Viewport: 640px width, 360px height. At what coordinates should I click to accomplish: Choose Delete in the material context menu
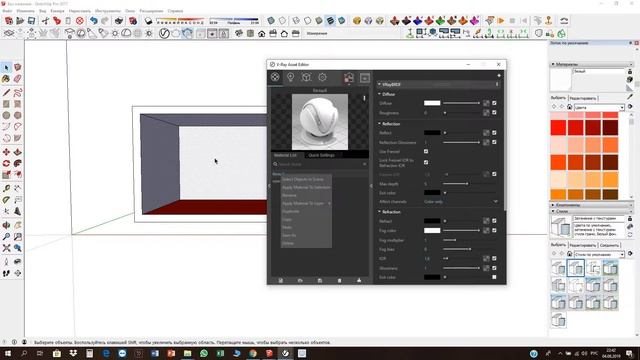[306, 243]
